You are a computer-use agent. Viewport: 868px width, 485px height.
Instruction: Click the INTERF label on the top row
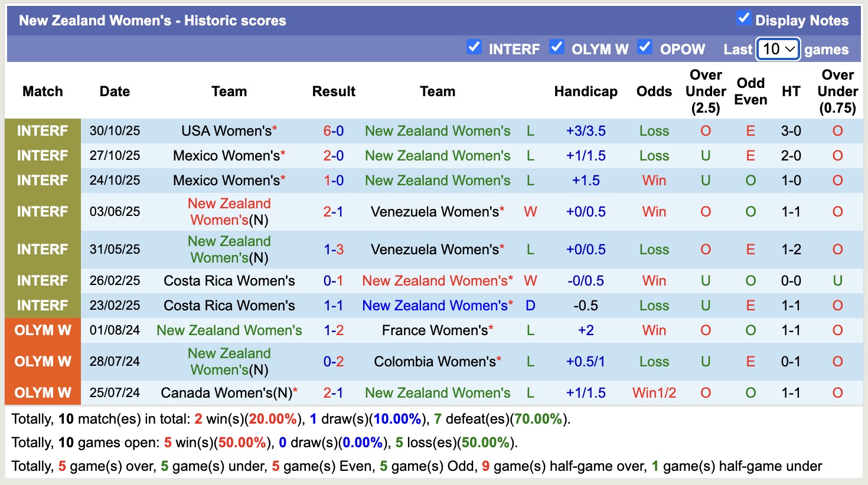[43, 130]
